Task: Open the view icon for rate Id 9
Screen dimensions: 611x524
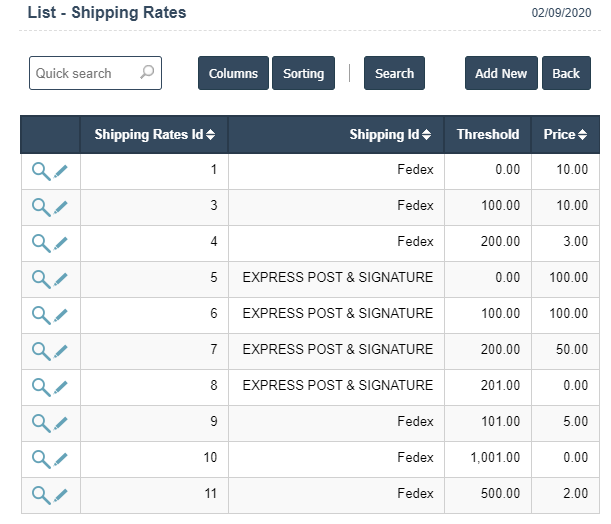Action: (40, 423)
